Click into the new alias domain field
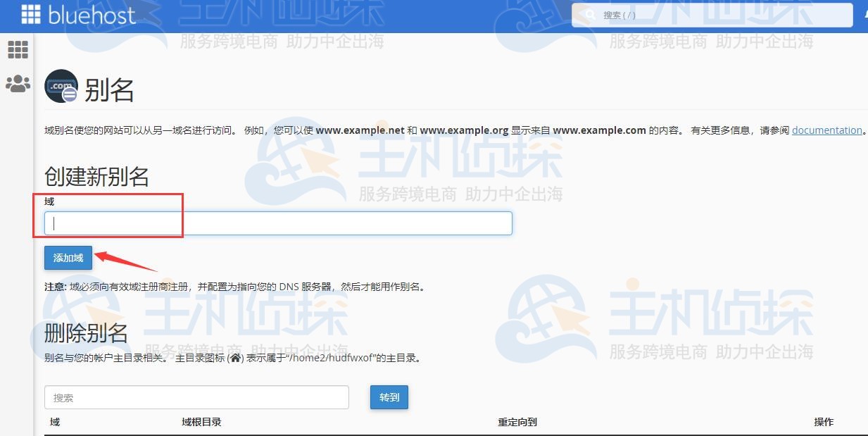The width and height of the screenshot is (868, 436). 278,223
